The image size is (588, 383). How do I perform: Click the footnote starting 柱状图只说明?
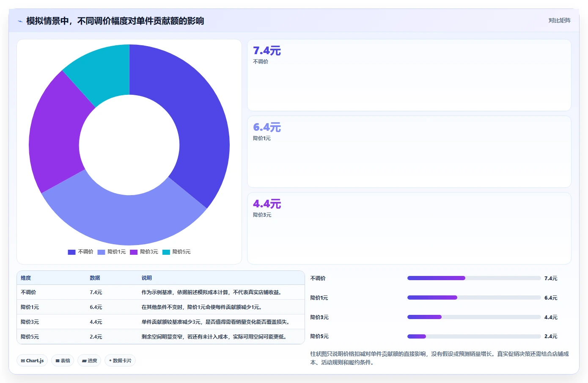(440, 358)
